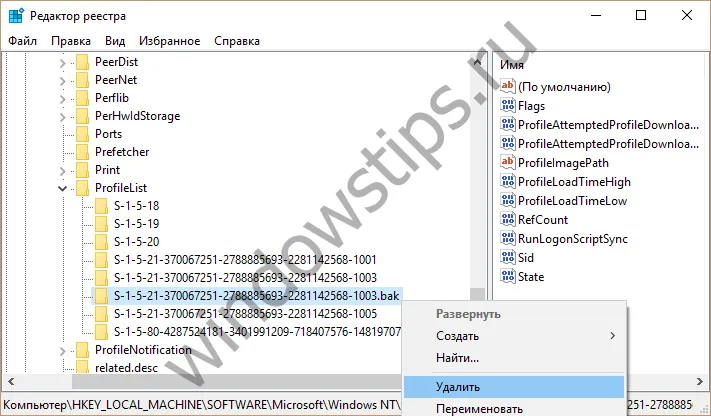
Task: Select the second ProfileAttemptedProfileDownloa... value
Action: [608, 144]
